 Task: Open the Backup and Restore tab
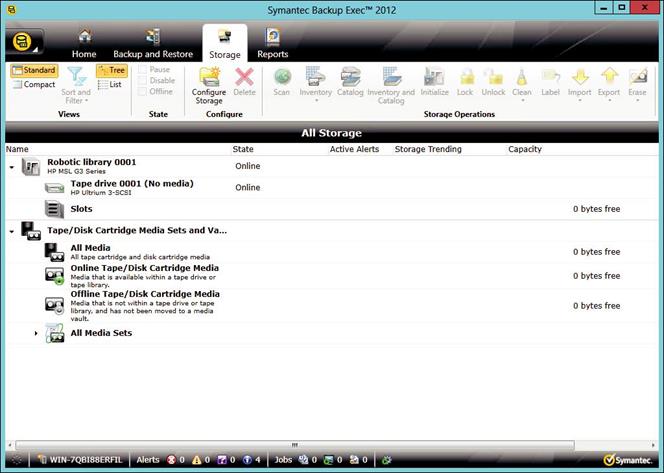click(x=153, y=44)
